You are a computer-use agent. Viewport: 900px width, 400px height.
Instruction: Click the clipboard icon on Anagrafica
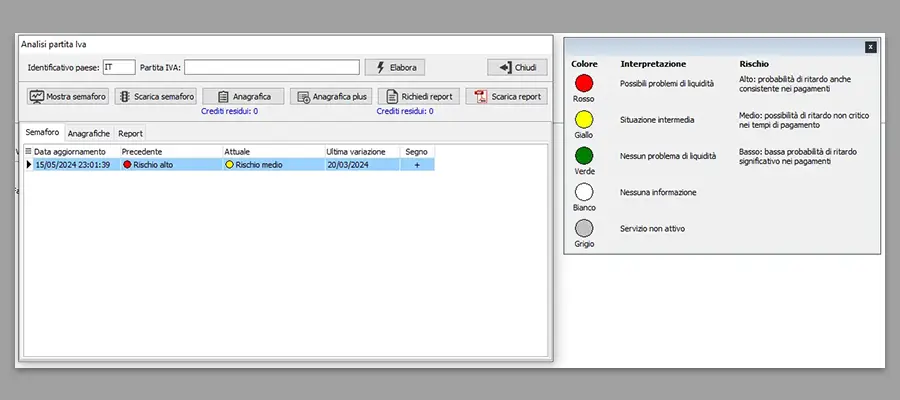(x=223, y=97)
